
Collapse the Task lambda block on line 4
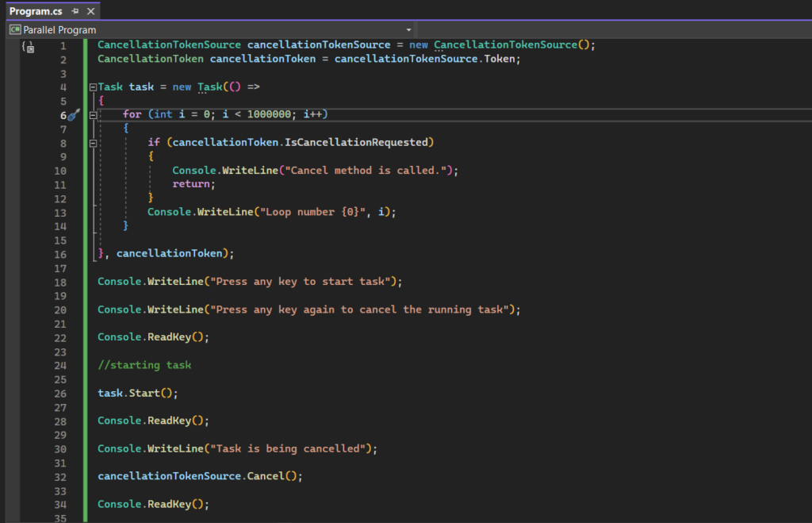tap(93, 87)
